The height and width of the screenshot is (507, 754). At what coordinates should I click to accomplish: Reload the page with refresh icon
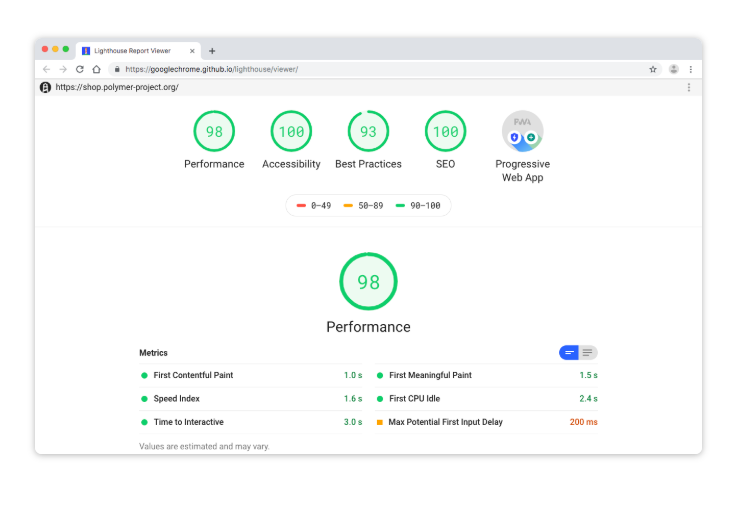coord(79,69)
